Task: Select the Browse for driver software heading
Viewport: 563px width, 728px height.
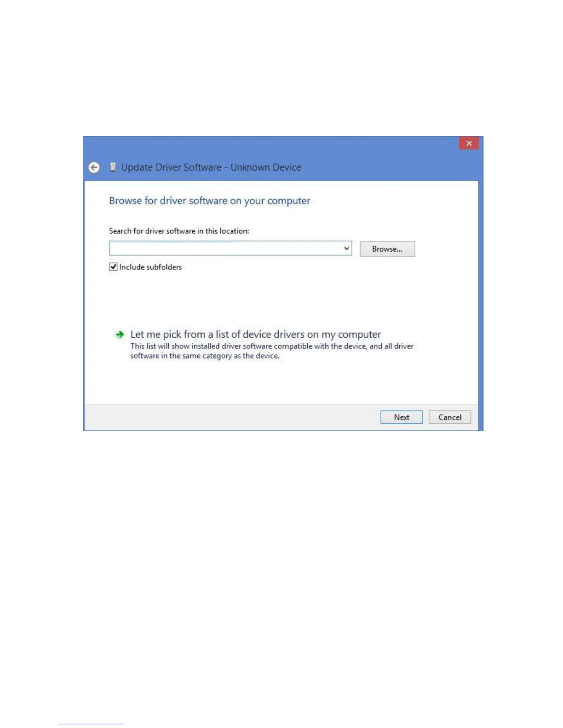Action: tap(210, 201)
